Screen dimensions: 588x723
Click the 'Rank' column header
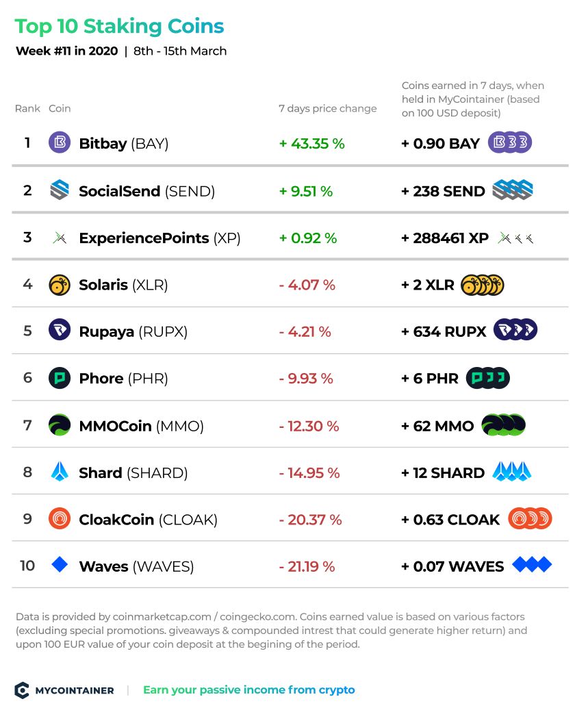coord(27,108)
